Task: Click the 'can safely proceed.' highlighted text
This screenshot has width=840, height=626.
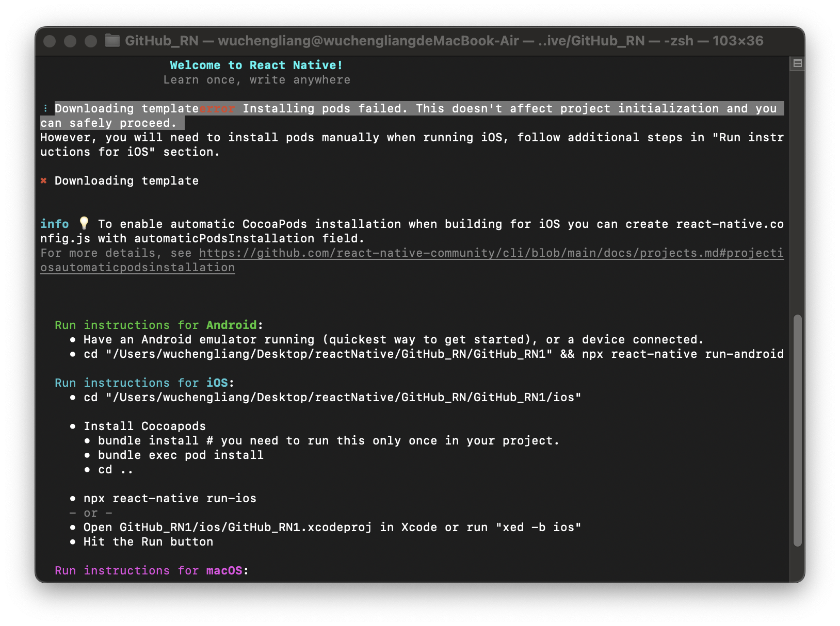Action: click(x=108, y=123)
